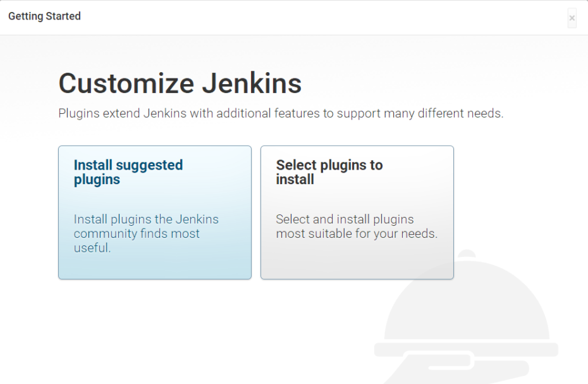The image size is (588, 384).
Task: Click the community plugins description inside left card
Action: pyautogui.click(x=146, y=233)
